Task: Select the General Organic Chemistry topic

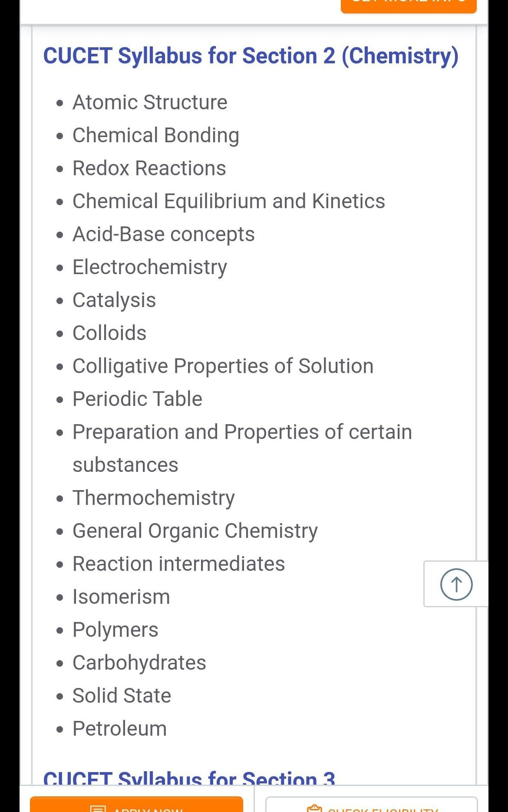Action: [195, 531]
